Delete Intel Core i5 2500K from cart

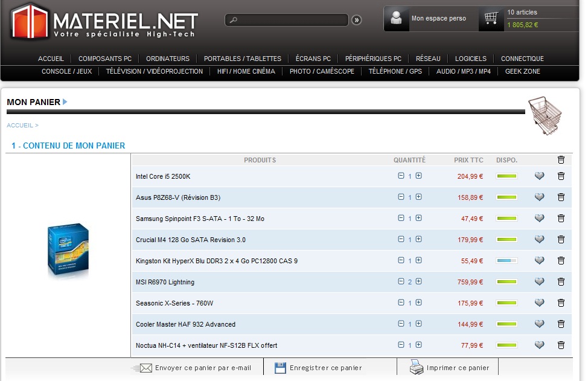pos(561,176)
